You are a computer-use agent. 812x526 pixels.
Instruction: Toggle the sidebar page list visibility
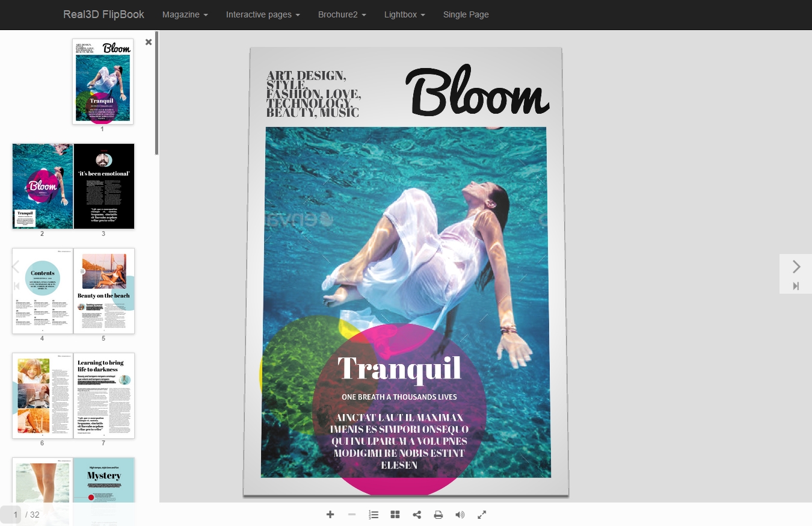374,515
